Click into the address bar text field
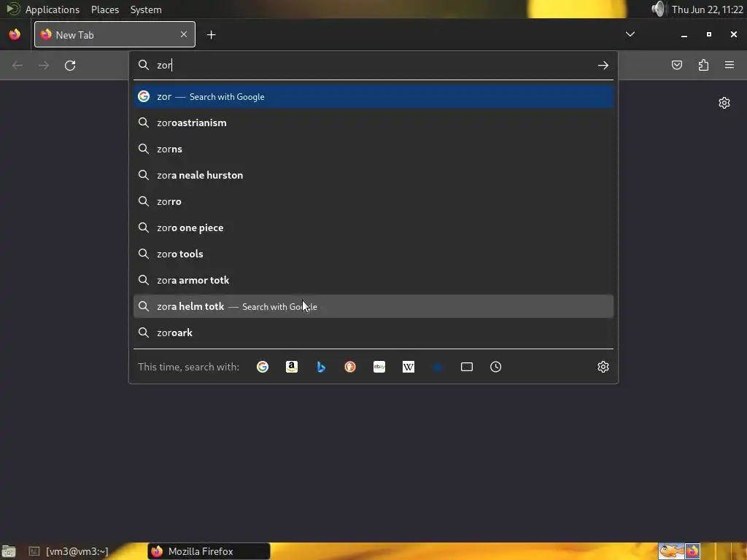This screenshot has height=560, width=747. 373,65
